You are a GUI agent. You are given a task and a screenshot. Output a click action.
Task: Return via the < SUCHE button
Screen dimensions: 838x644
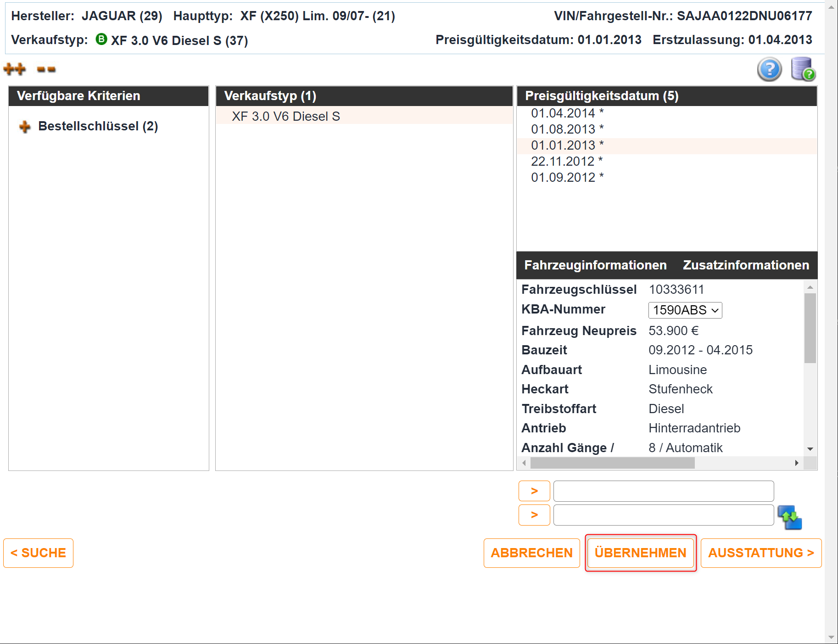pyautogui.click(x=38, y=553)
